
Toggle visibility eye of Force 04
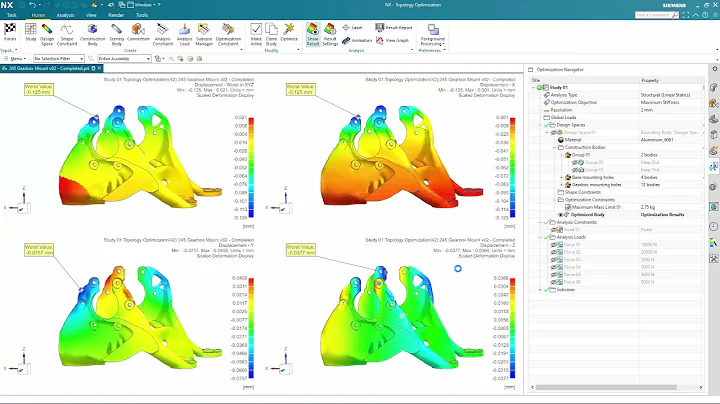(x=554, y=267)
